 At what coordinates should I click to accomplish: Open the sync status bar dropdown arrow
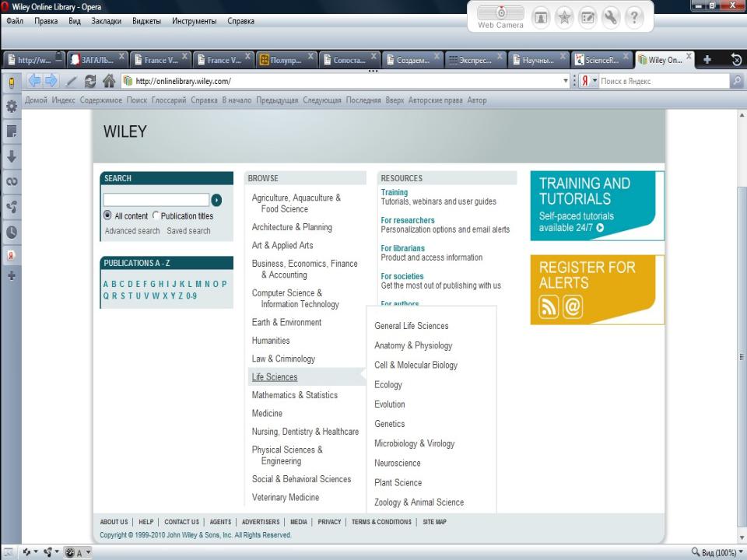pos(36,552)
